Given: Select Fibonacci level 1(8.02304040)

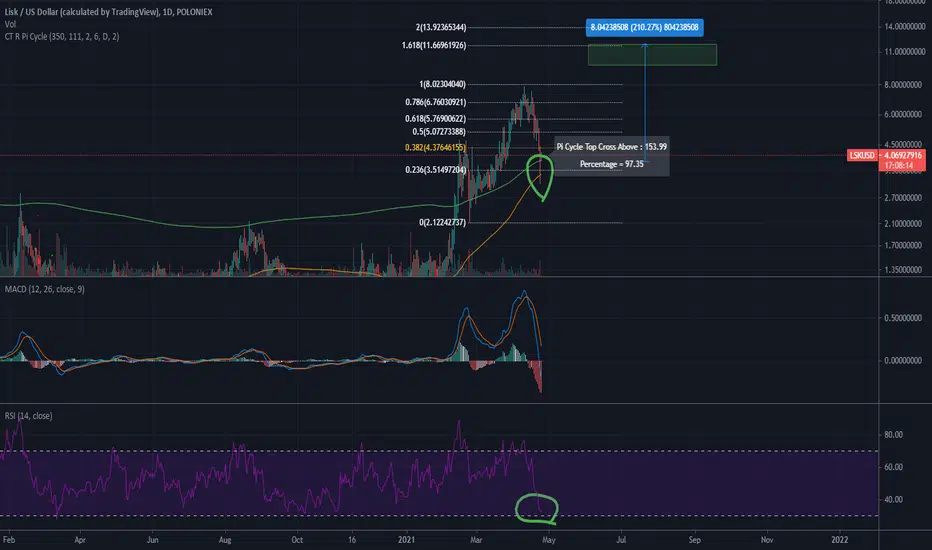Looking at the screenshot, I should pyautogui.click(x=442, y=84).
